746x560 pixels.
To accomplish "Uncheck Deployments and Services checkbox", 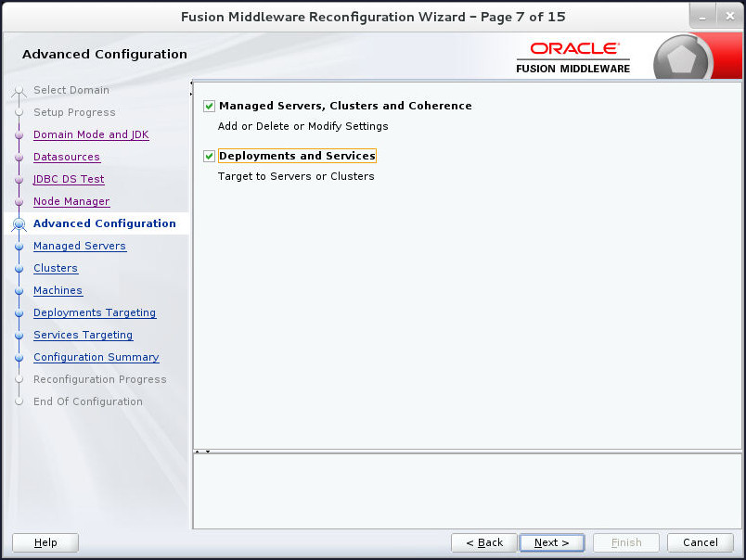I will pos(209,156).
